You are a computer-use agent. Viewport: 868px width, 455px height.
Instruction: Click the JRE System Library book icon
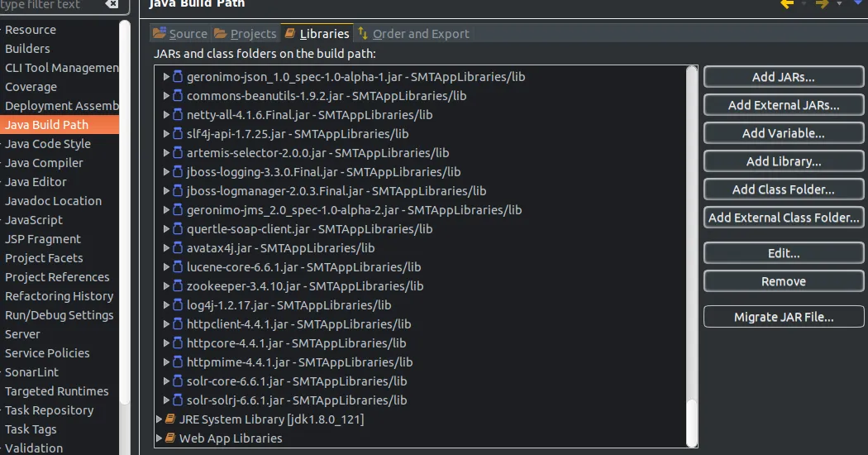[x=170, y=419]
